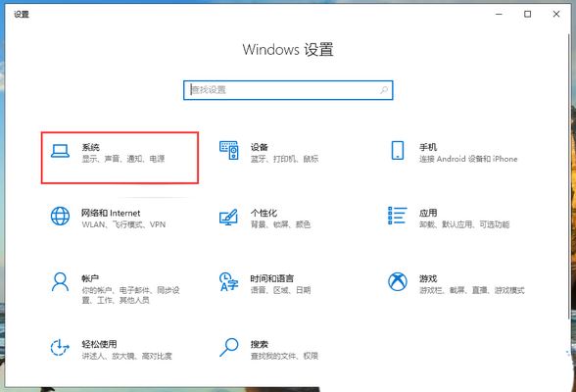Open the 应用 settings label
This screenshot has width=576, height=392.
(x=428, y=213)
